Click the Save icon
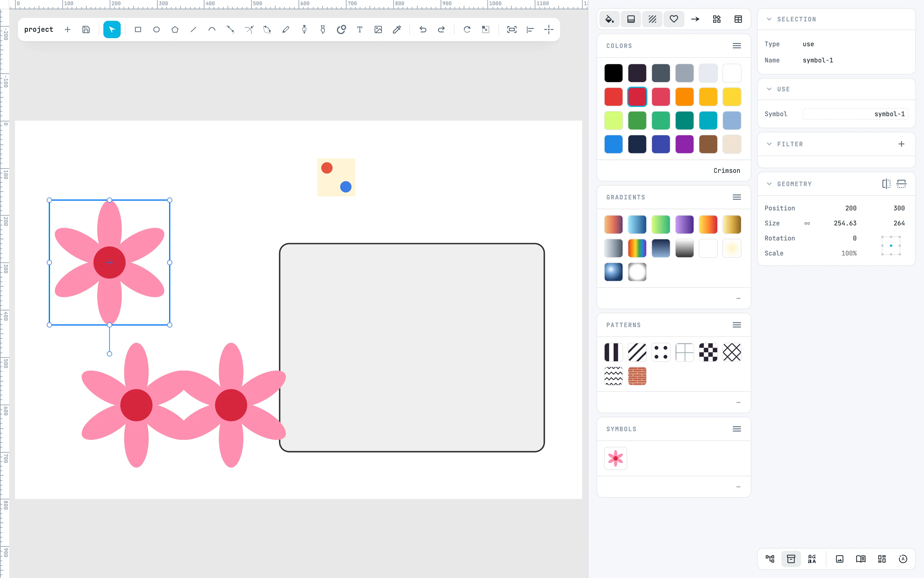Screen dimensions: 924x578 click(86, 29)
